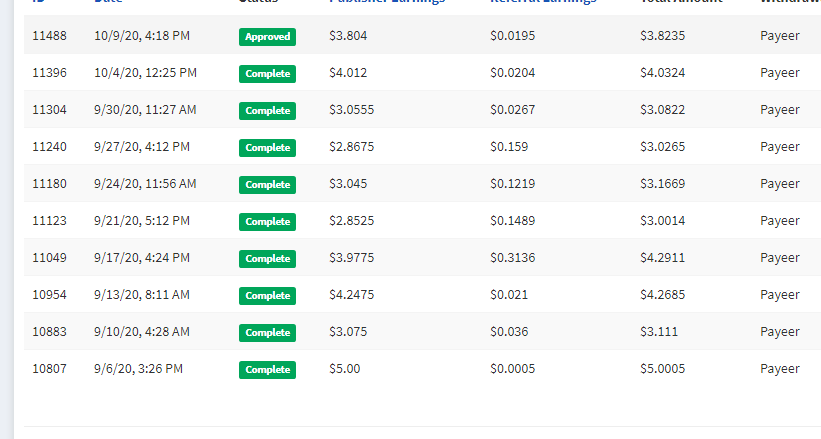This screenshot has width=821, height=439.
Task: Select withdrawal ID 11488 cell
Action: click(x=49, y=36)
